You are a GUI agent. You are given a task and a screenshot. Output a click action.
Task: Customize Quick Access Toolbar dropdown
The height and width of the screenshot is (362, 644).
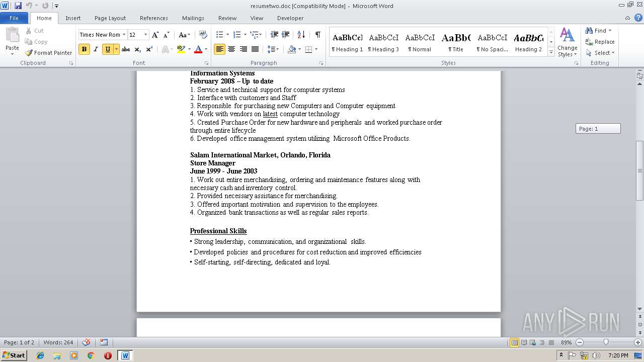coord(56,6)
